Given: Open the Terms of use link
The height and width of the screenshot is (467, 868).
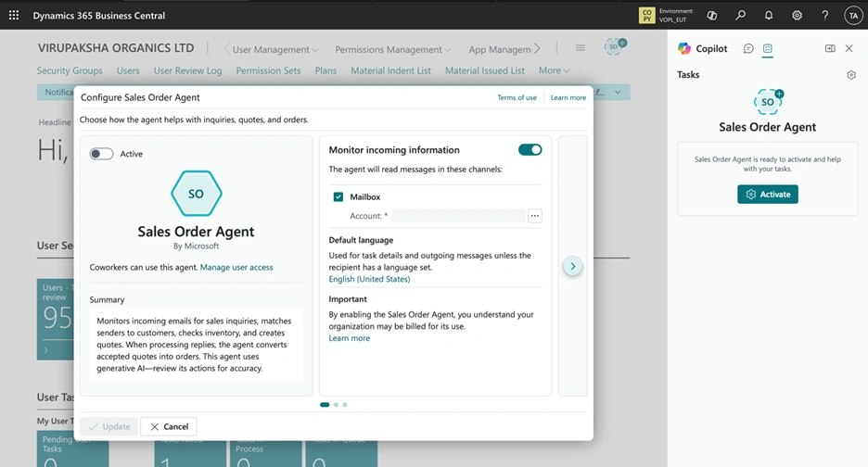Looking at the screenshot, I should click(517, 97).
